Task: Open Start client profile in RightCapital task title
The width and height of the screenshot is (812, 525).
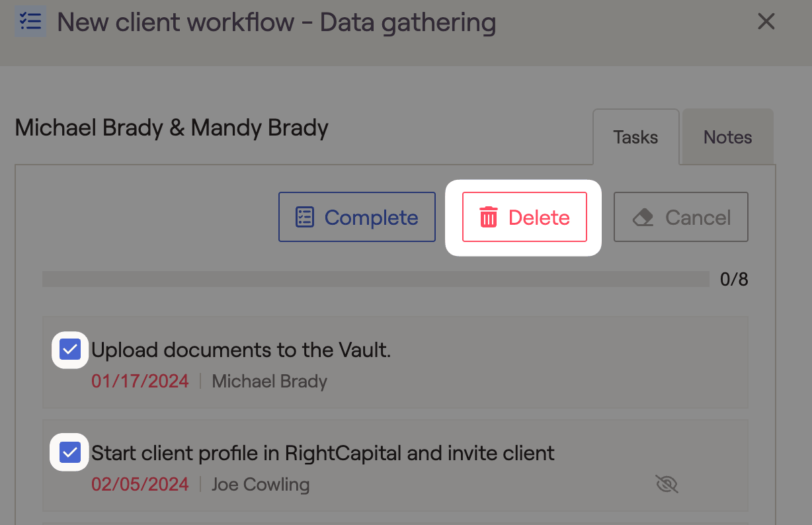Action: (x=323, y=453)
